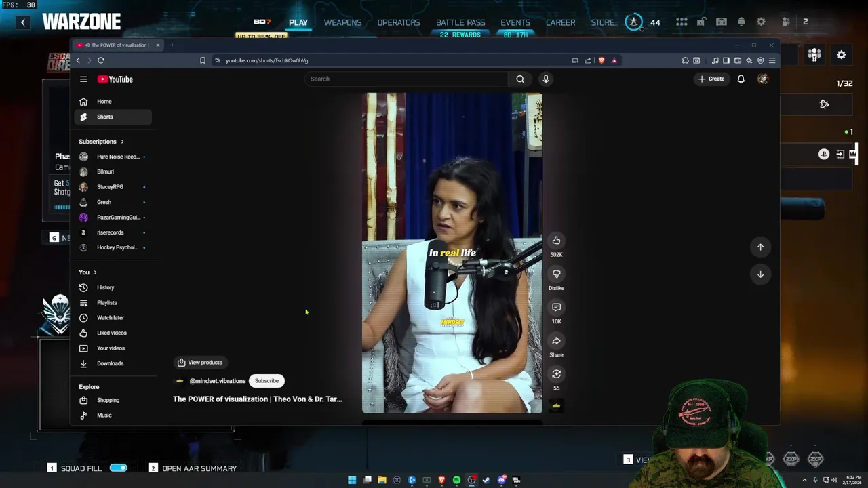
Task: Open the Shorts sidebar item
Action: (113, 117)
